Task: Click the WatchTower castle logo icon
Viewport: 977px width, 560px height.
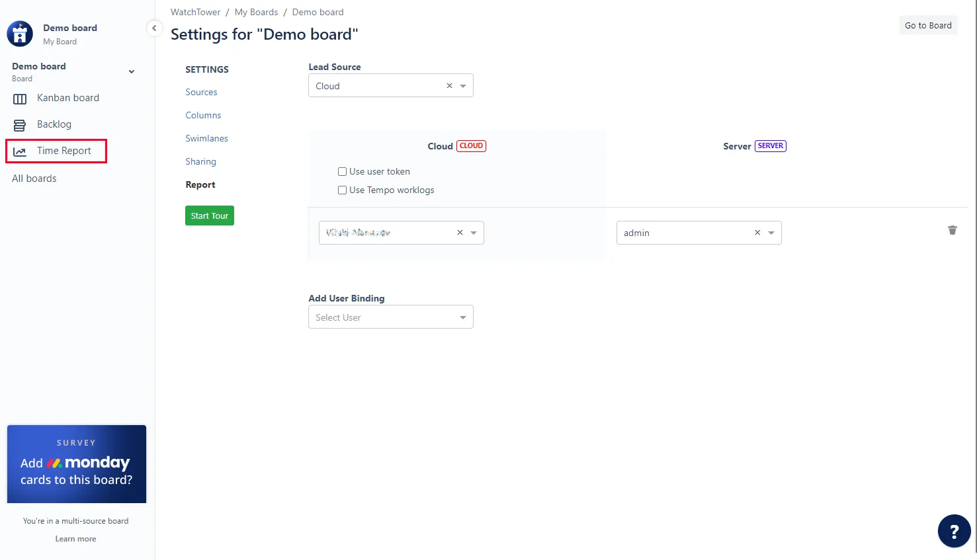Action: pyautogui.click(x=20, y=34)
